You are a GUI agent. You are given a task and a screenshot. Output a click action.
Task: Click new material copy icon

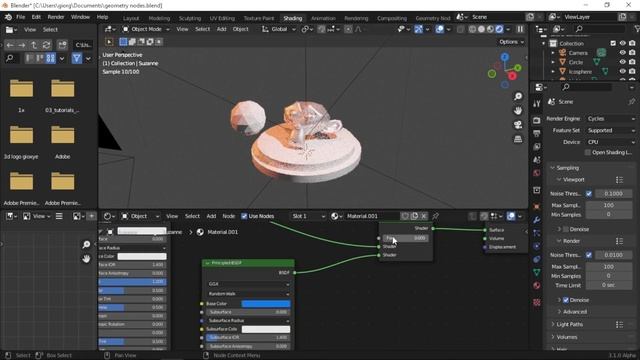point(415,216)
